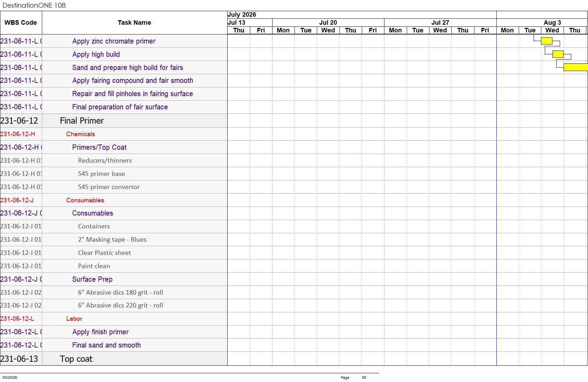The height and width of the screenshot is (382, 588).
Task: Select the red Labor group row
Action: coord(74,319)
